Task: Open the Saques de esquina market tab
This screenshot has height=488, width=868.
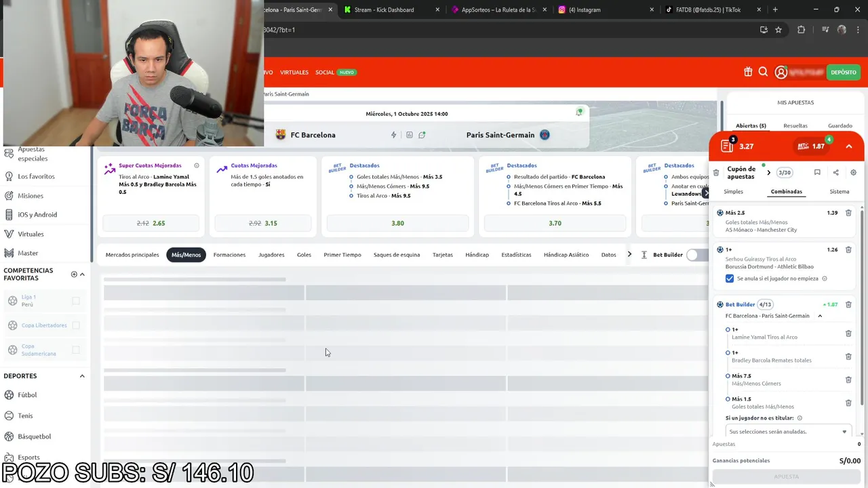Action: point(397,255)
